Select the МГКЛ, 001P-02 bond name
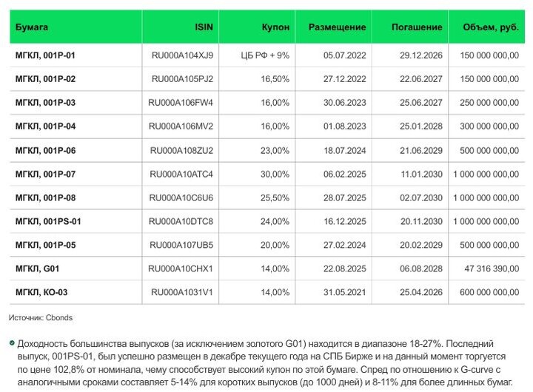 45,79
